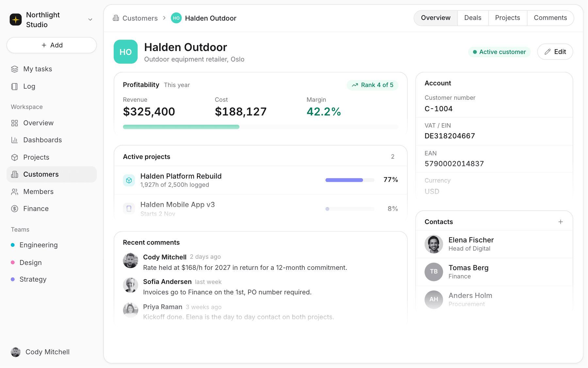The height and width of the screenshot is (368, 588).
Task: Open Finance dollar coin icon
Action: click(x=15, y=209)
